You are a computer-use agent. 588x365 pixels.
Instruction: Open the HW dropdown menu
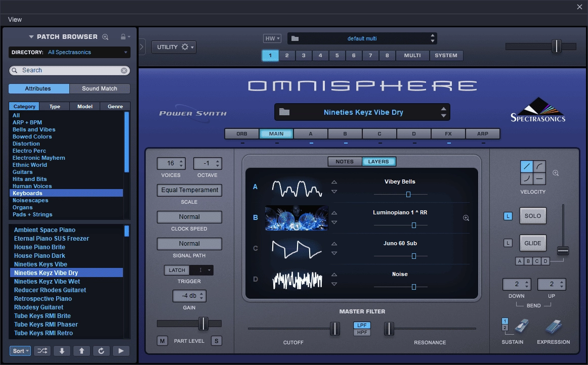[x=272, y=38]
